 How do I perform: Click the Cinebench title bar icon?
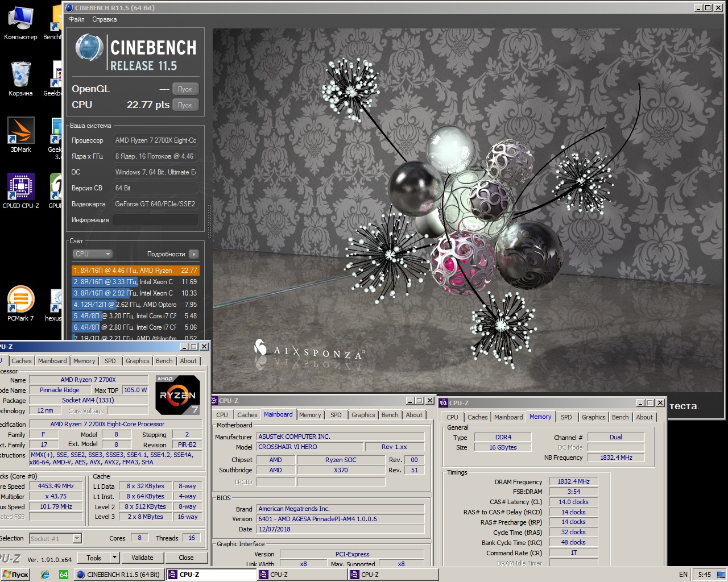tap(69, 8)
